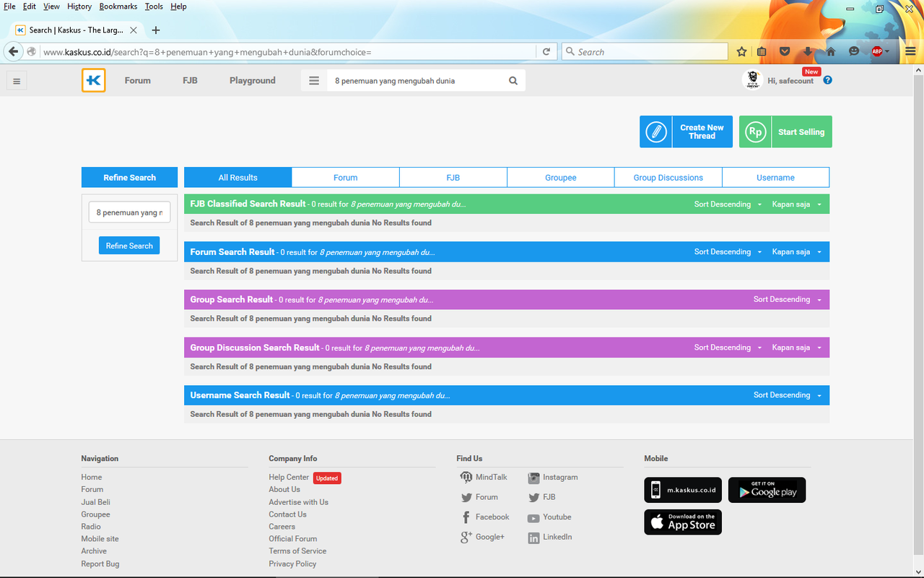Open the Tools menu
The height and width of the screenshot is (578, 924).
[x=154, y=7]
